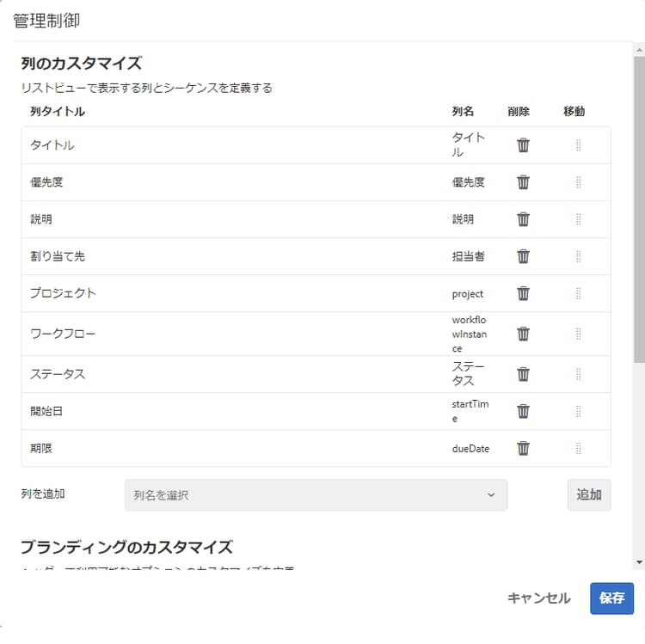Grab the move handle for プロジェクト row
This screenshot has height=644, width=645.
[x=578, y=293]
